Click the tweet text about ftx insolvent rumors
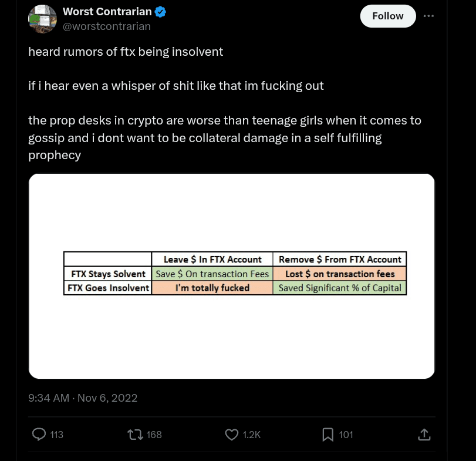Screen dimensions: 476x461 pos(126,52)
